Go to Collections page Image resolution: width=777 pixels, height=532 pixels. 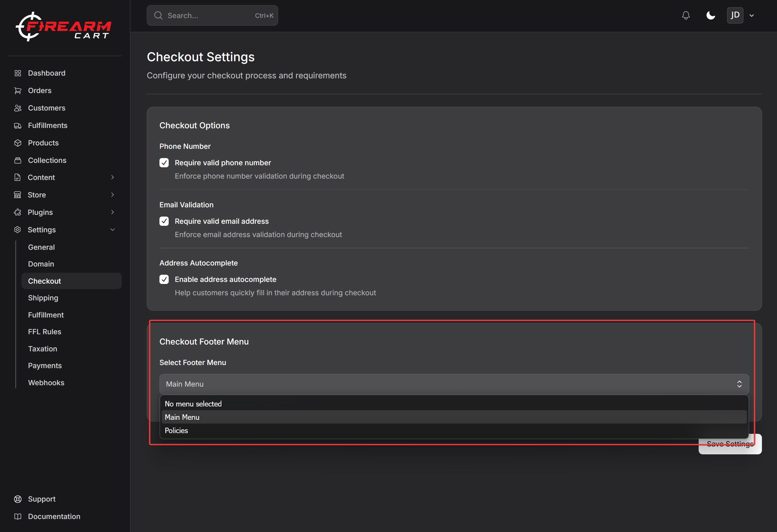pyautogui.click(x=47, y=160)
